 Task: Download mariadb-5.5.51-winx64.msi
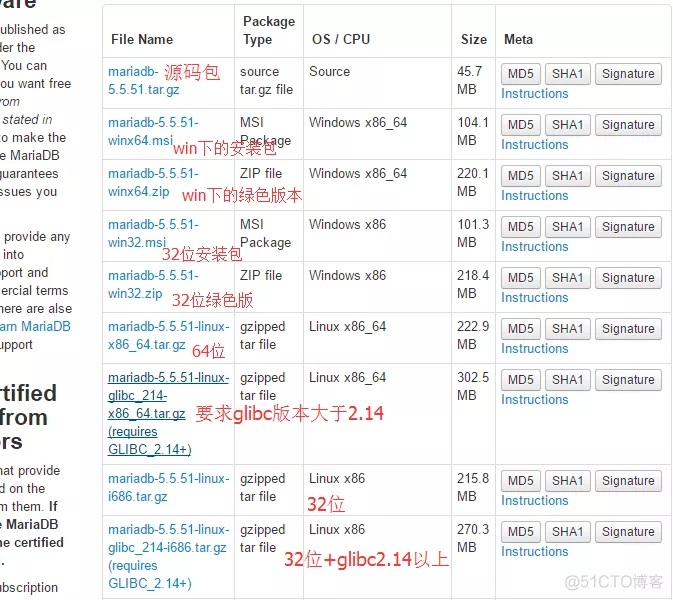[x=153, y=131]
